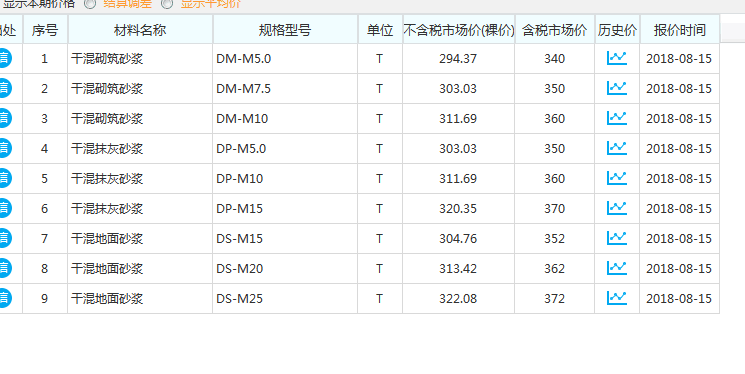Select material name 干混抹灰砂浆 in row 4

[x=107, y=149]
